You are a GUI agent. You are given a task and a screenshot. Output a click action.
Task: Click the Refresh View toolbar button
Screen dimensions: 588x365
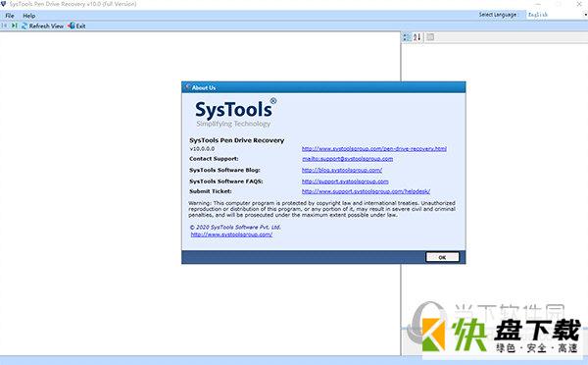pos(42,26)
